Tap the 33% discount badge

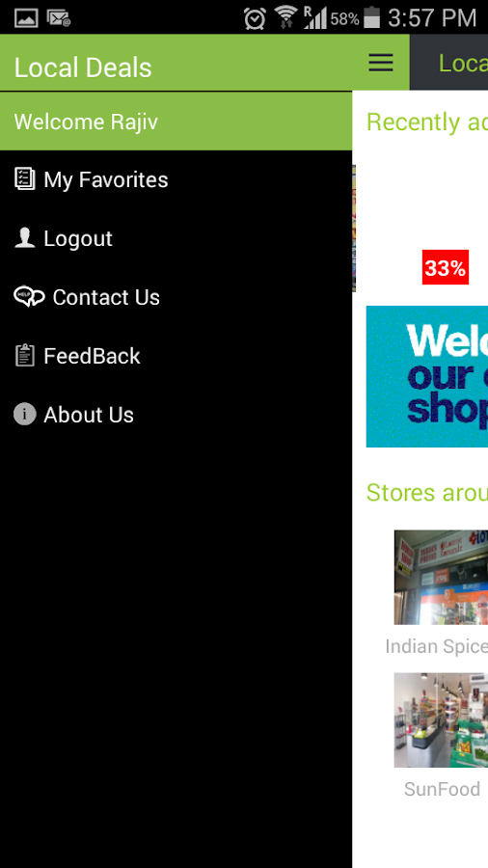click(446, 267)
